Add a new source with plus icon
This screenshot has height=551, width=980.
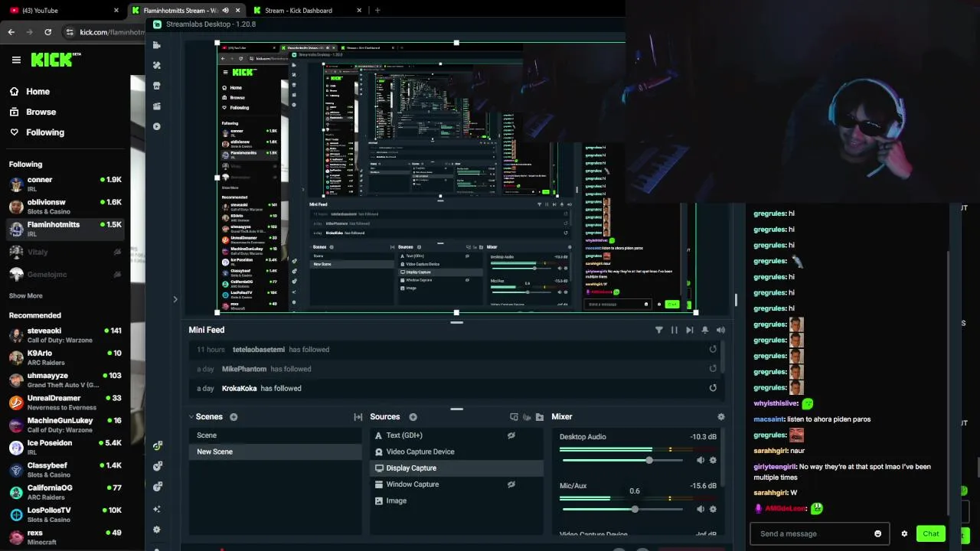click(413, 417)
